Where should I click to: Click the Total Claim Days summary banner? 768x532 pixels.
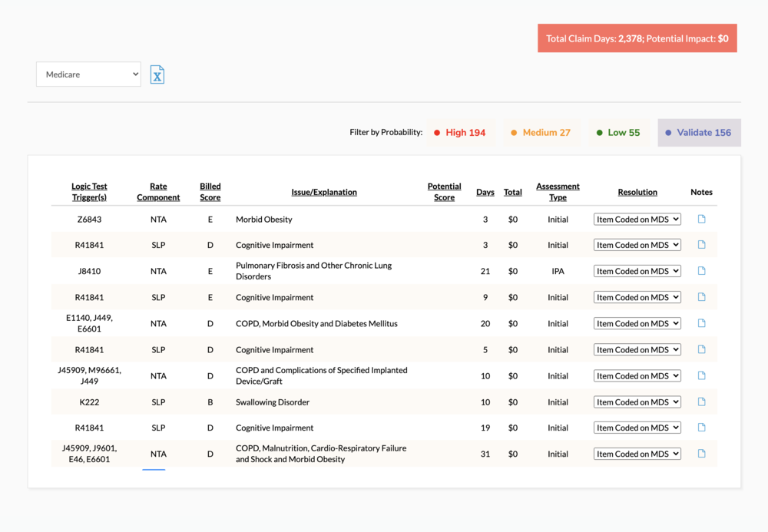637,38
